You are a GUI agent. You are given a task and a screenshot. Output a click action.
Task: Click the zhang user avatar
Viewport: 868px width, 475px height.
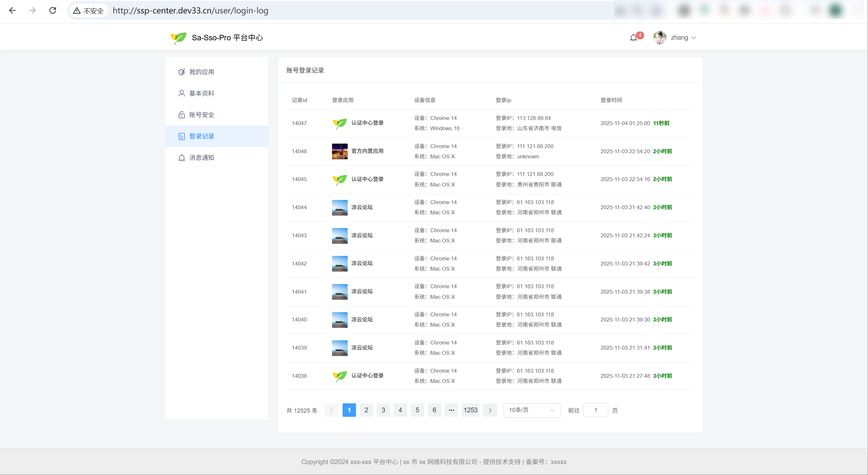[660, 38]
